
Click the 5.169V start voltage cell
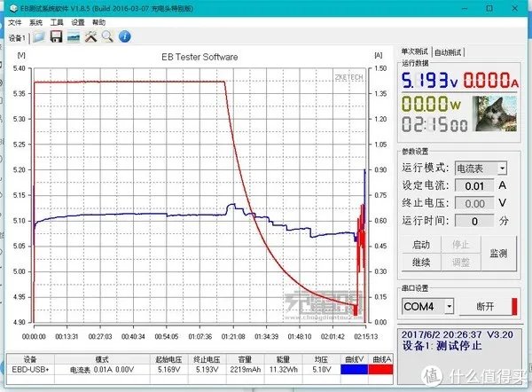click(x=169, y=369)
